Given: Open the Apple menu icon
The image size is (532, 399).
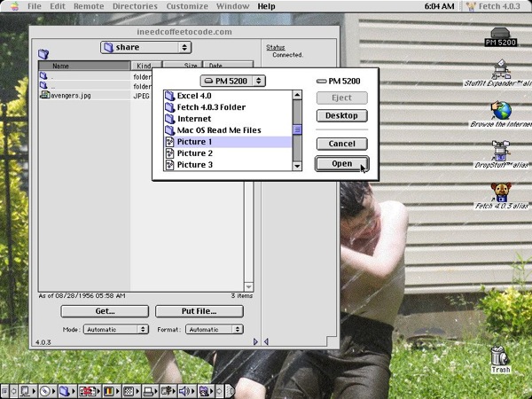Looking at the screenshot, I should [x=14, y=6].
